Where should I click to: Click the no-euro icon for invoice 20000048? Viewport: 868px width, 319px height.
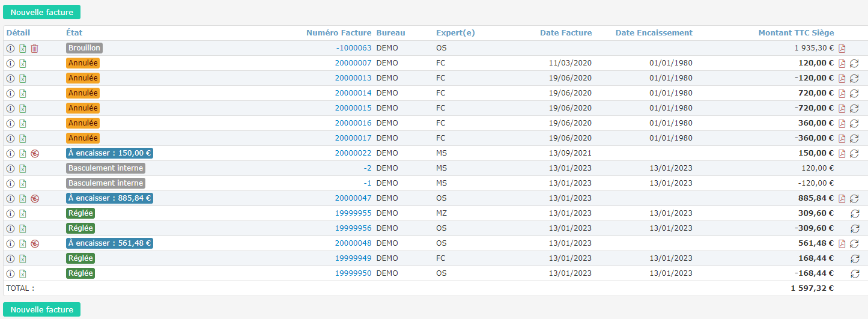[x=34, y=243]
